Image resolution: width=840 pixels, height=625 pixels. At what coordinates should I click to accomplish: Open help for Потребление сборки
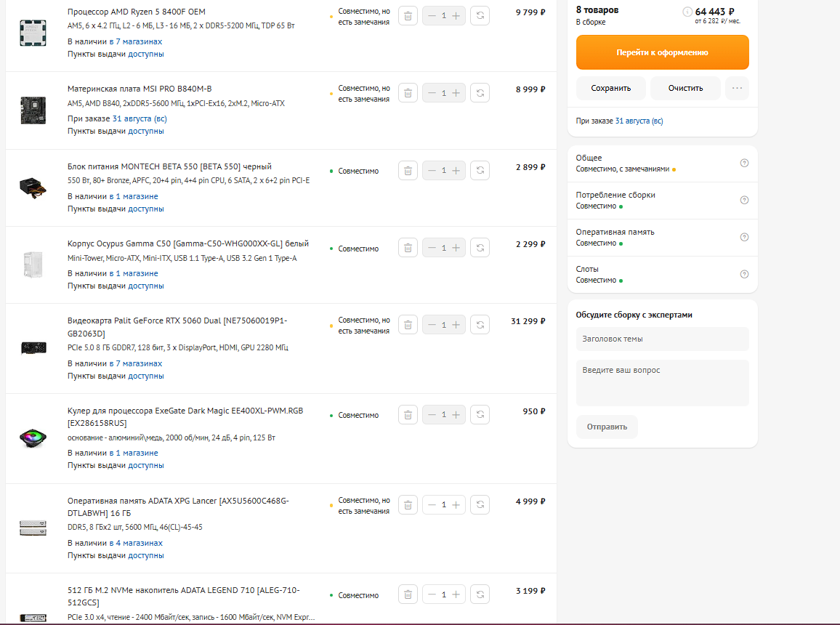click(x=744, y=201)
